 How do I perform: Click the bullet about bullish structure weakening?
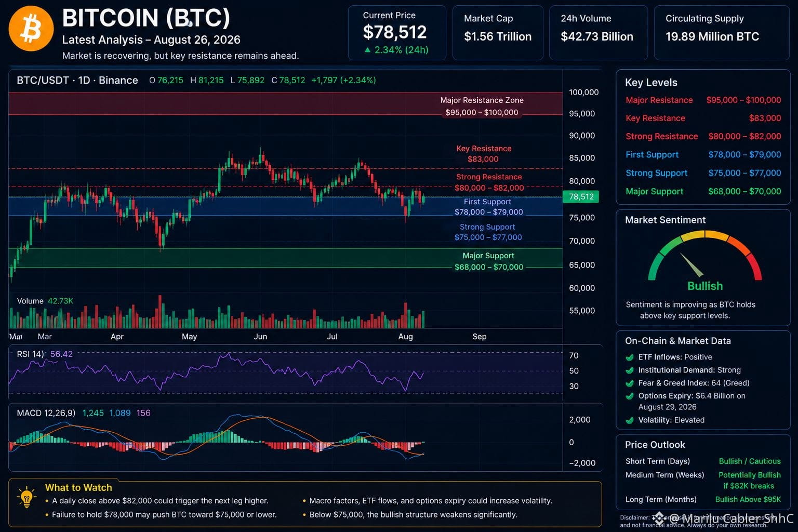tap(410, 515)
